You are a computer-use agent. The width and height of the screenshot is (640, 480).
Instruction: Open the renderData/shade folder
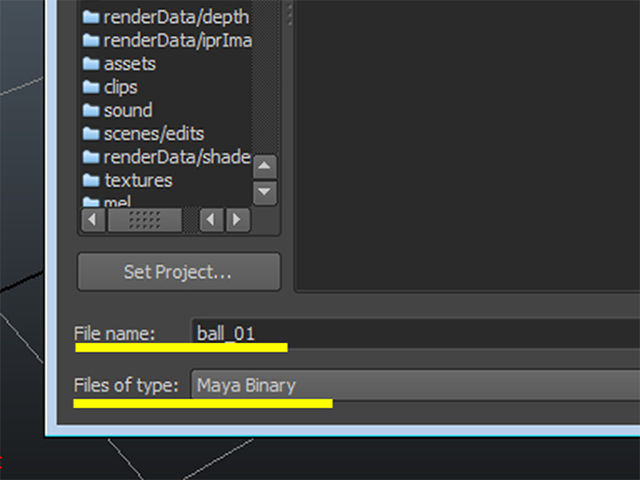[166, 157]
